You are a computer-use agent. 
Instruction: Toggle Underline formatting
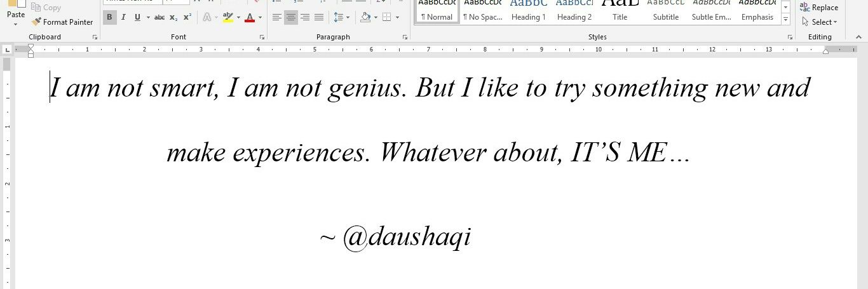coord(137,17)
